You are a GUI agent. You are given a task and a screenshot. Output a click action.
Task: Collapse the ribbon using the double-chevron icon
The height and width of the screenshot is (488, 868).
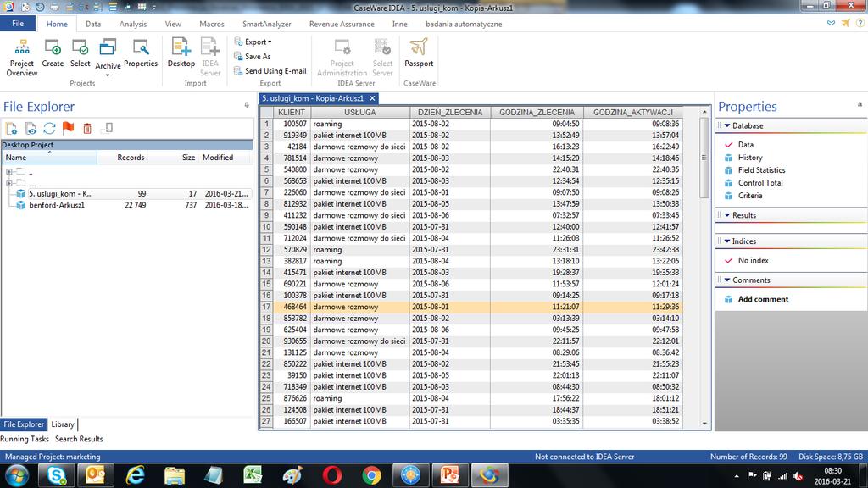click(x=831, y=23)
